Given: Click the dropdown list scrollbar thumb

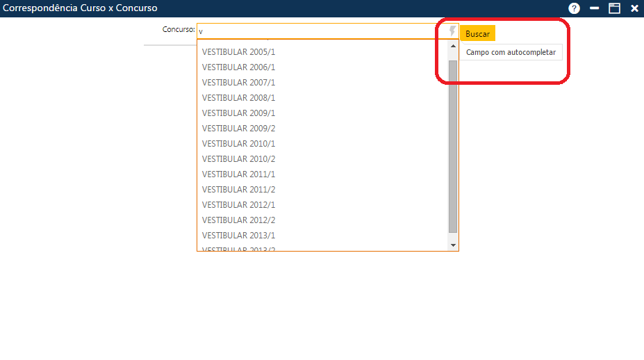Looking at the screenshot, I should coord(453,146).
